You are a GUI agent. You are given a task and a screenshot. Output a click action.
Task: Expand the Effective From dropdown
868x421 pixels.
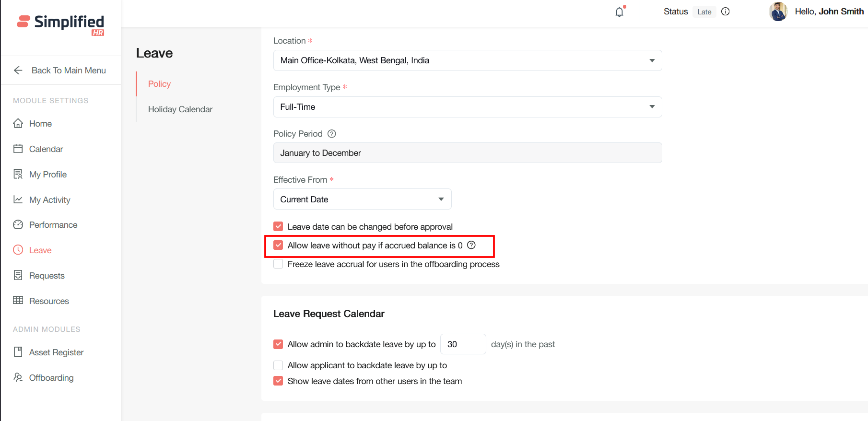tap(441, 199)
